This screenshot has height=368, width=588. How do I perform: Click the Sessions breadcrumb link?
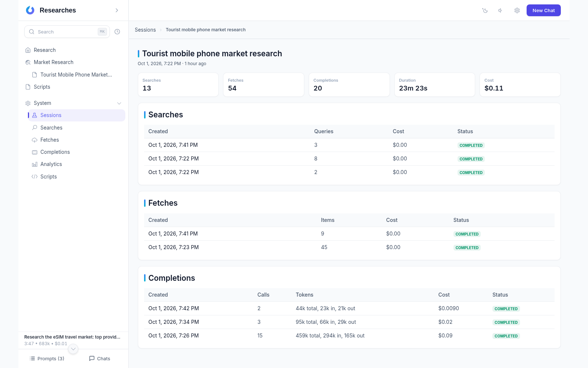(x=145, y=30)
